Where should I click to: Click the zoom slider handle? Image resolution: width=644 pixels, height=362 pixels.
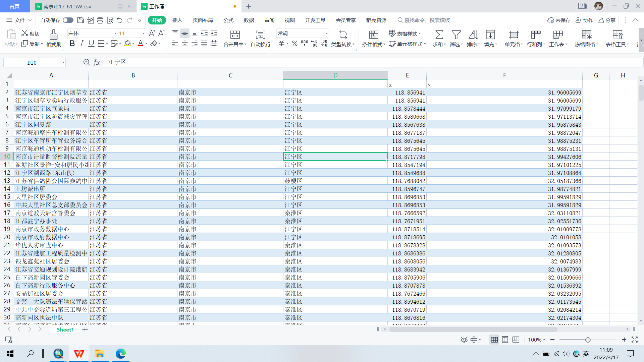click(x=588, y=340)
